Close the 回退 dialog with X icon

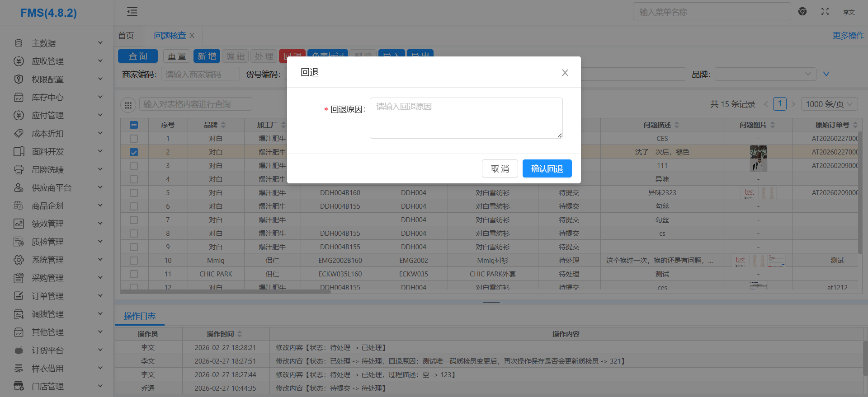(565, 73)
